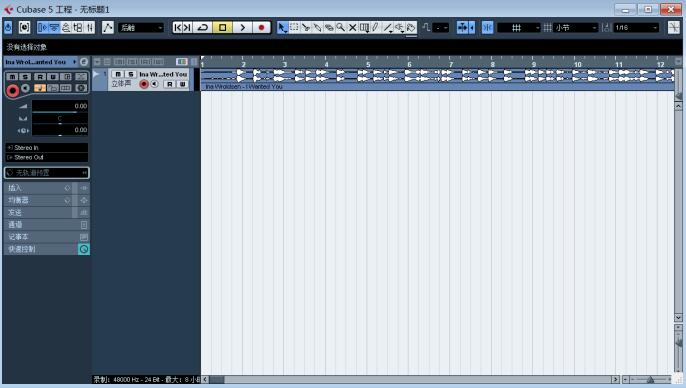Viewport: 686px width, 388px height.
Task: Solo track 1 in track list
Action: click(131, 74)
